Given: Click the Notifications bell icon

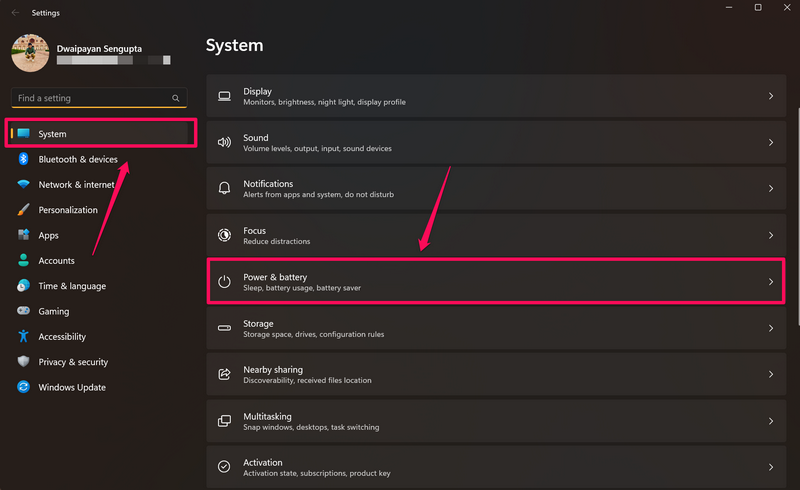Looking at the screenshot, I should click(x=224, y=189).
